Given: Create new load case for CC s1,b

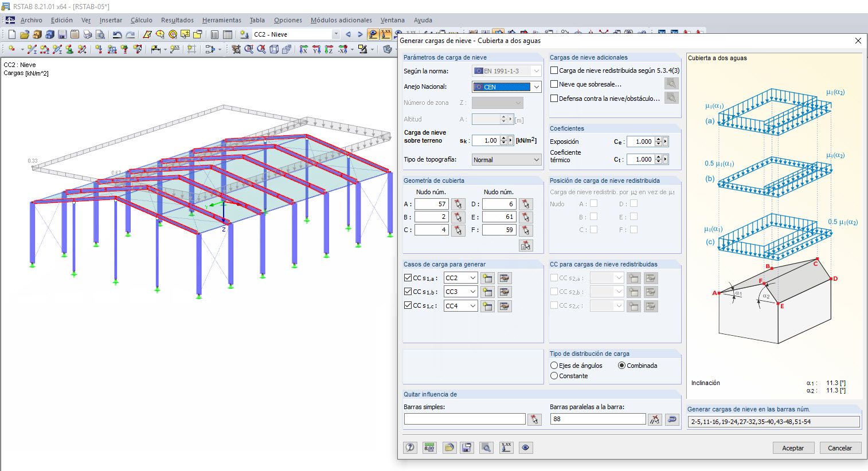Looking at the screenshot, I should point(487,292).
